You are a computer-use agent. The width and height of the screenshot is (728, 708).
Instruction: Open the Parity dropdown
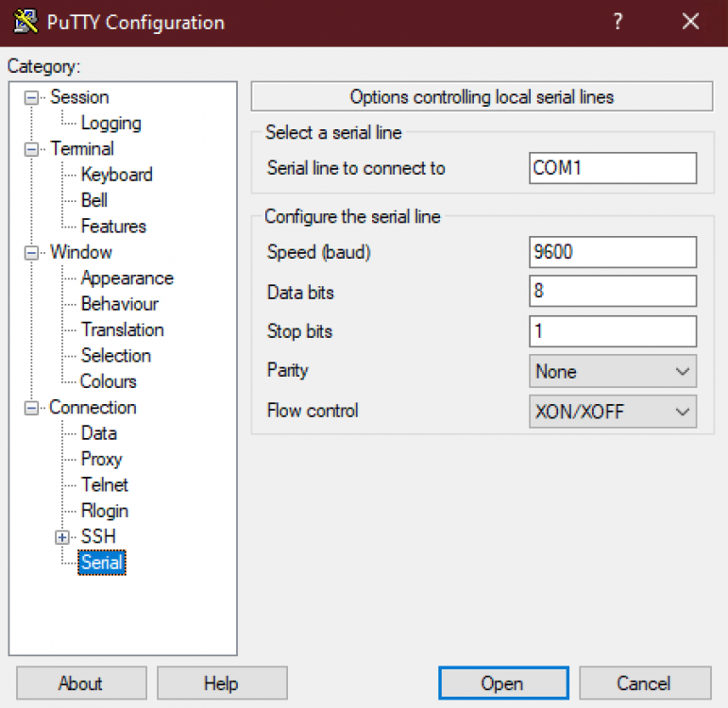(x=613, y=371)
